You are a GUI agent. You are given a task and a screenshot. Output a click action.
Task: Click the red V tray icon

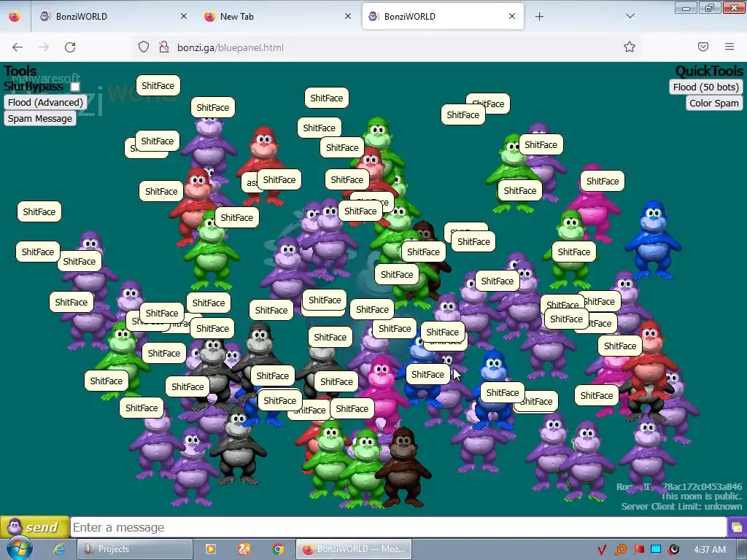[602, 550]
